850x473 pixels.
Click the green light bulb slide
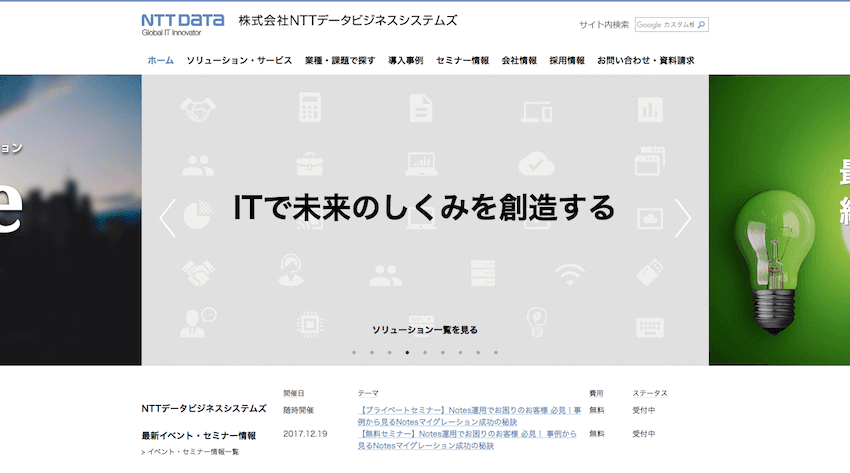(x=779, y=220)
